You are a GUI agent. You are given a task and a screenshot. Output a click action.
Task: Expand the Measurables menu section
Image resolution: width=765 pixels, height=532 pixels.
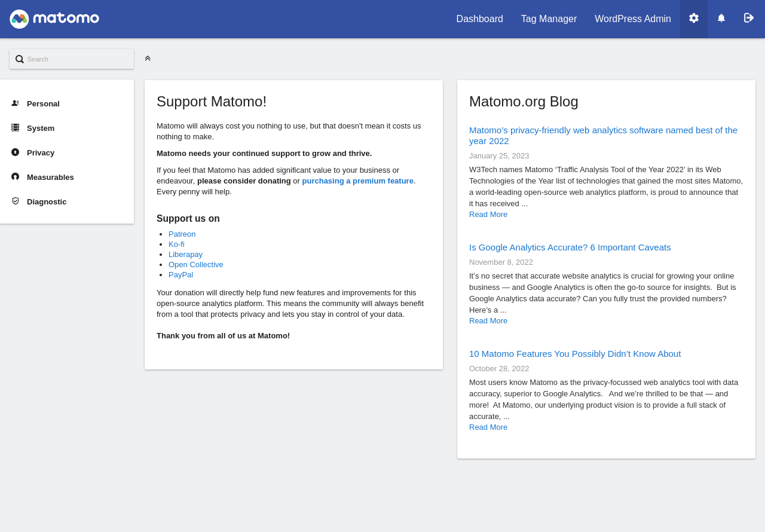tap(50, 178)
